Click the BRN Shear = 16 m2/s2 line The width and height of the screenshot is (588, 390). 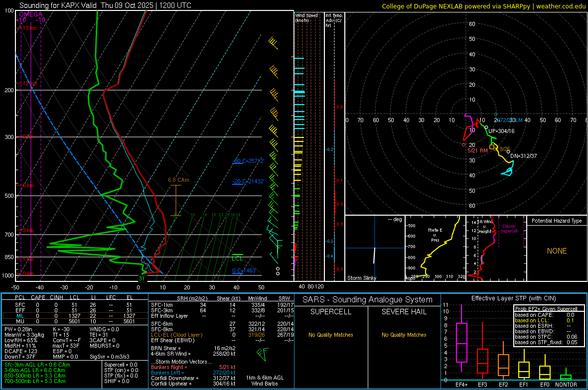coord(193,348)
